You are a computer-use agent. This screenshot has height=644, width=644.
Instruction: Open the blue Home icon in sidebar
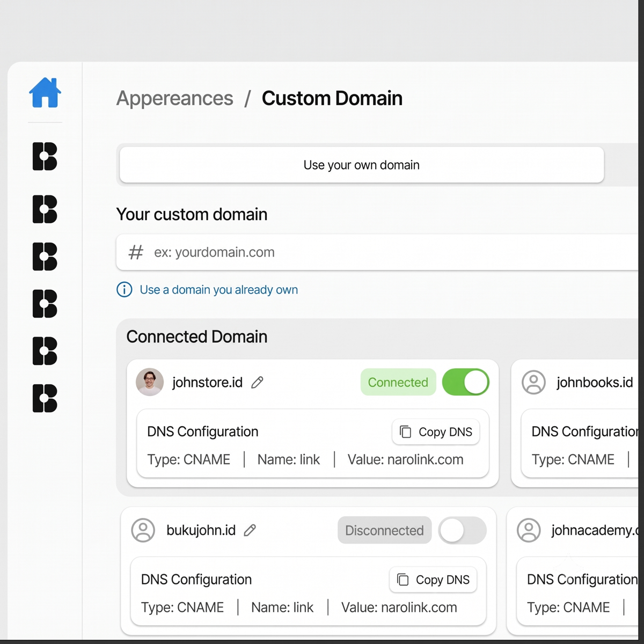(x=45, y=93)
